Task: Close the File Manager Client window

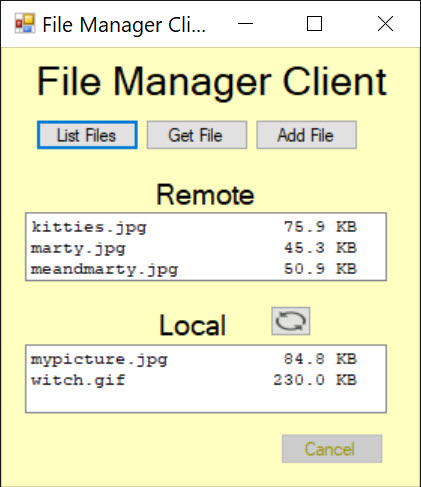Action: pyautogui.click(x=385, y=24)
